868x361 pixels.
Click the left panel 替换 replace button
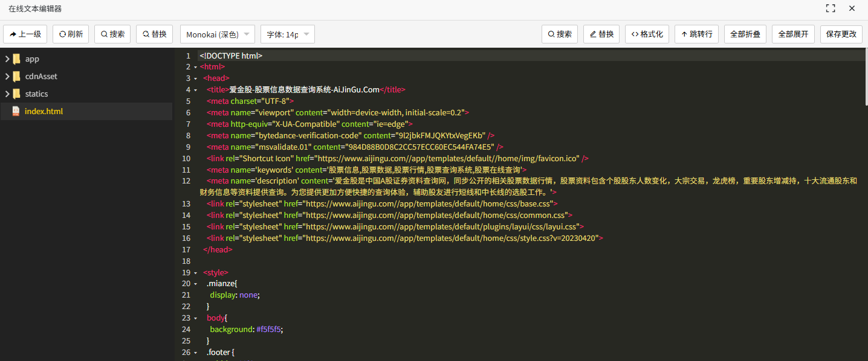pyautogui.click(x=154, y=34)
